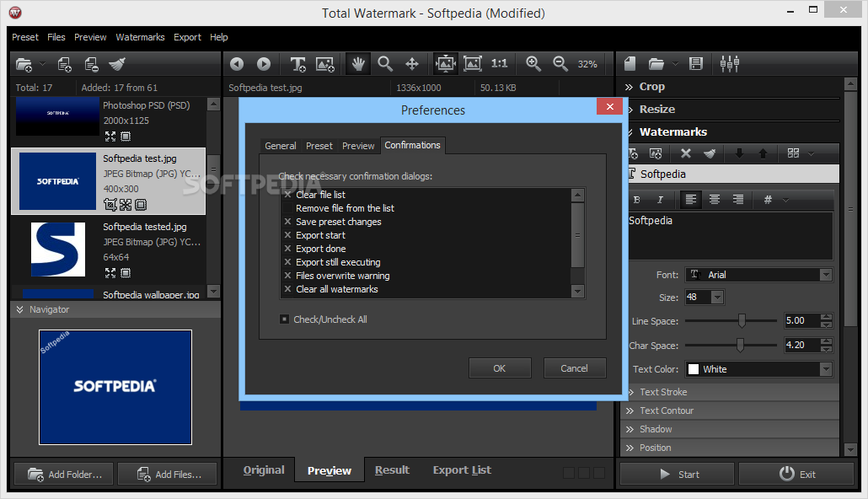Screen dimensions: 868x499
Task: Uncheck the Clear all watermarks confirmation
Action: [287, 289]
